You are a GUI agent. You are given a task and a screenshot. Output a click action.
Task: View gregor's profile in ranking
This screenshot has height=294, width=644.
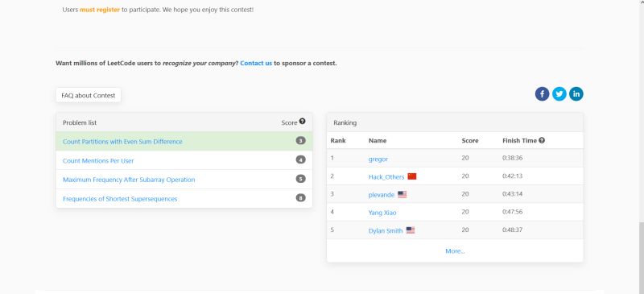tap(378, 159)
